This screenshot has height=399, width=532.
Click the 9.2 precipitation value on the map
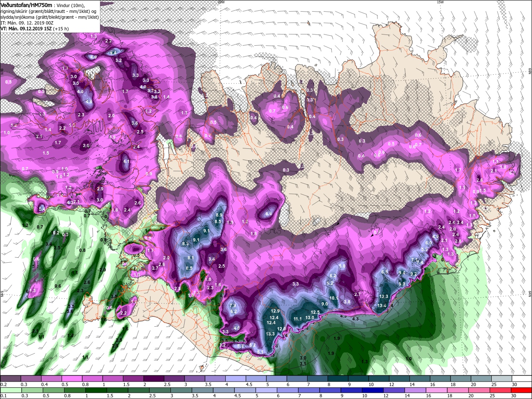pos(413,274)
